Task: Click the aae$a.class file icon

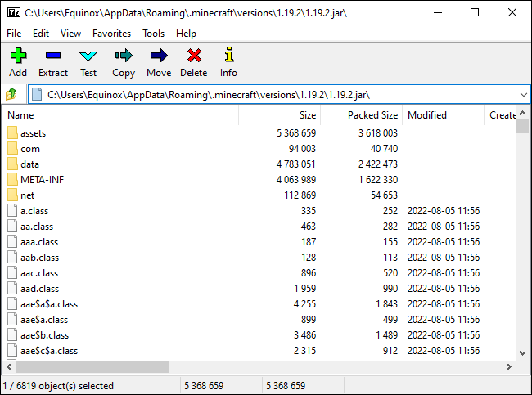Action: click(x=12, y=320)
